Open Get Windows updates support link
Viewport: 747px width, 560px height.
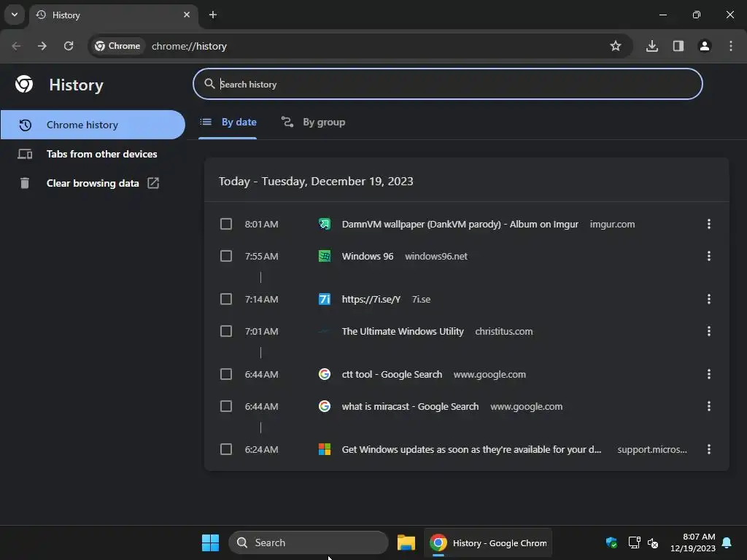[x=471, y=449]
